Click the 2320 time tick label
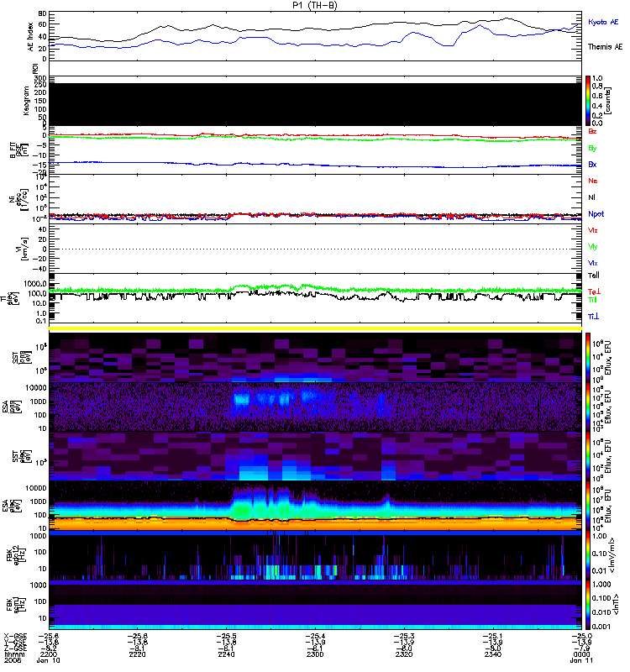This screenshot has height=672, width=630. (404, 654)
